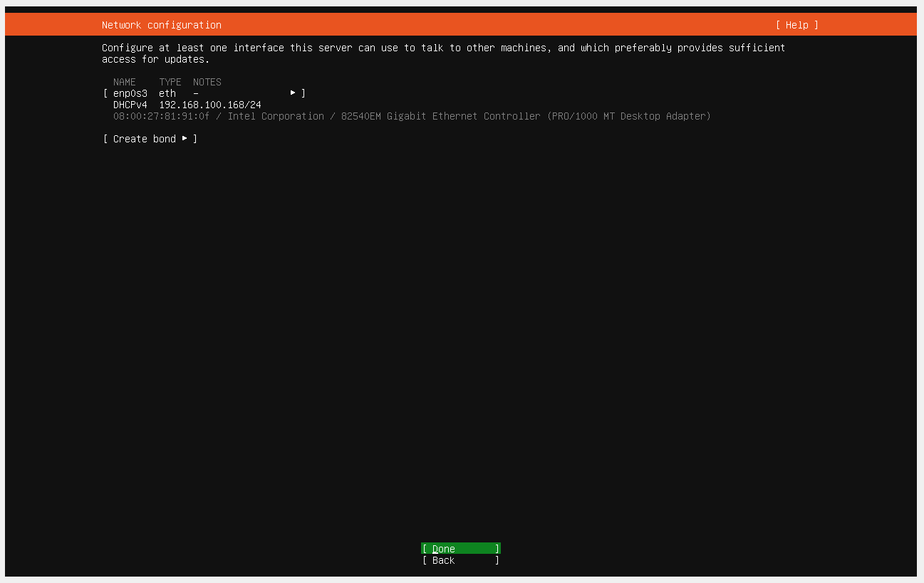Click the dash in the NOTES column
This screenshot has height=583, width=924.
196,93
